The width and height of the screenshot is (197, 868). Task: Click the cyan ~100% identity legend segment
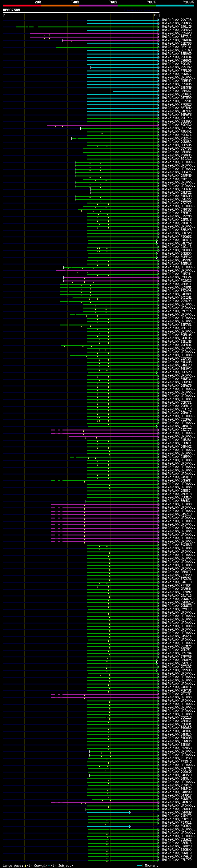click(175, 6)
